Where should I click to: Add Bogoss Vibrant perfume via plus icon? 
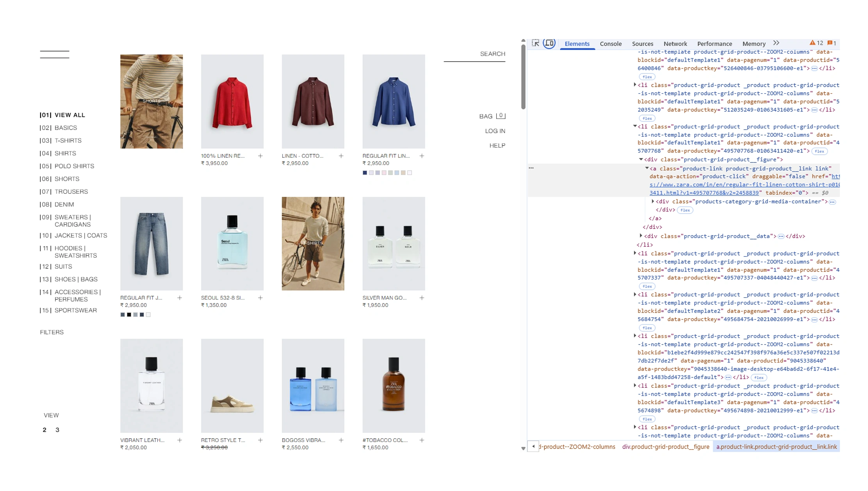click(x=341, y=440)
